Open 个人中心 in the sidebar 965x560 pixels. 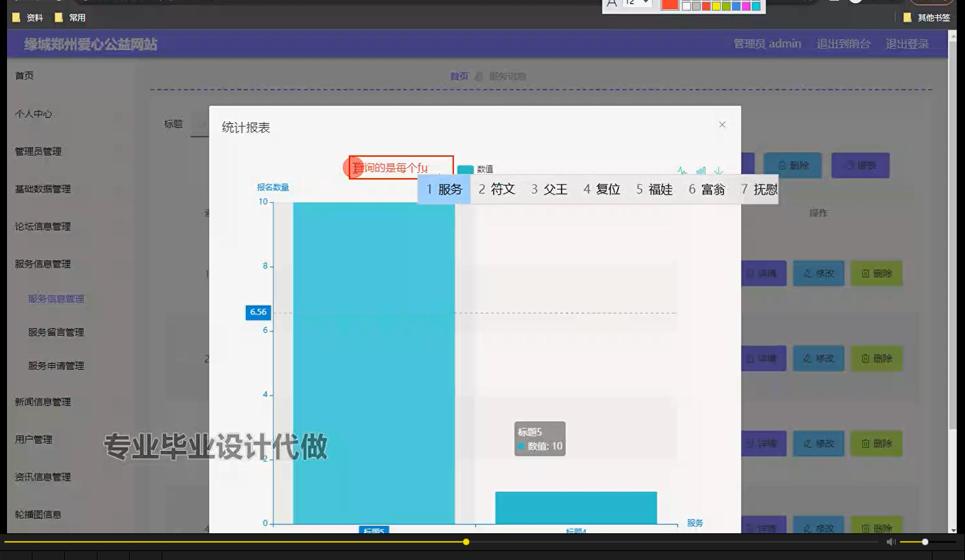34,114
